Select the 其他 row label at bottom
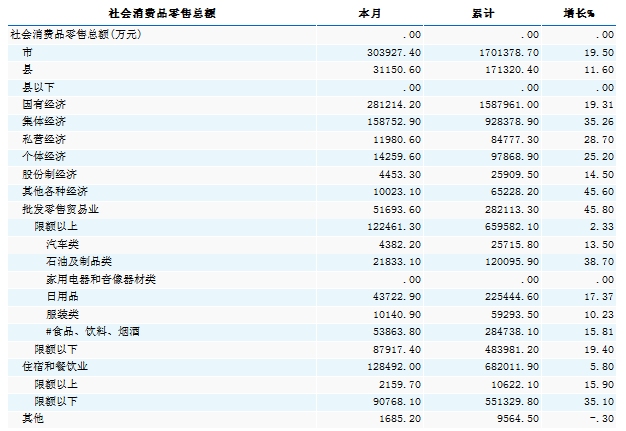Screen dimensions: 626x431 pos(33,418)
